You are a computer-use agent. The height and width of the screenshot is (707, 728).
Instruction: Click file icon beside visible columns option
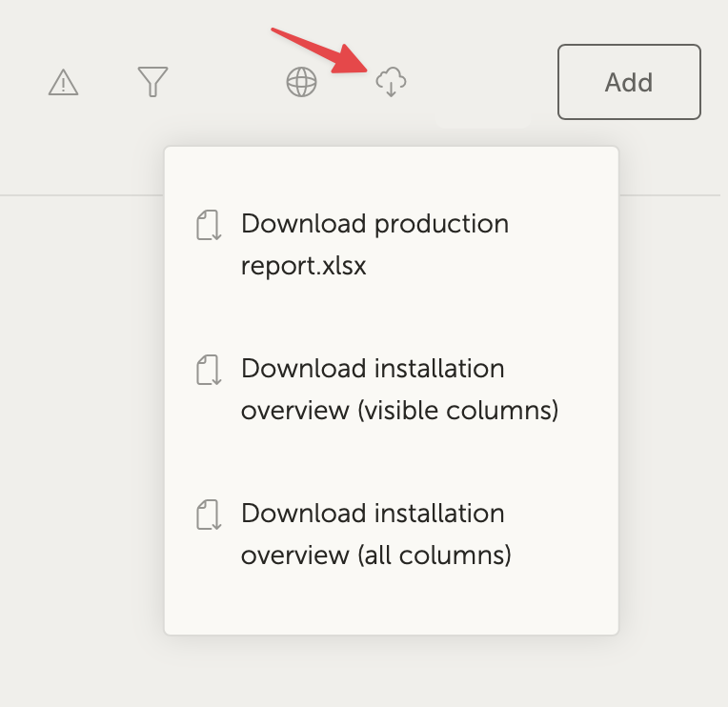pos(208,371)
